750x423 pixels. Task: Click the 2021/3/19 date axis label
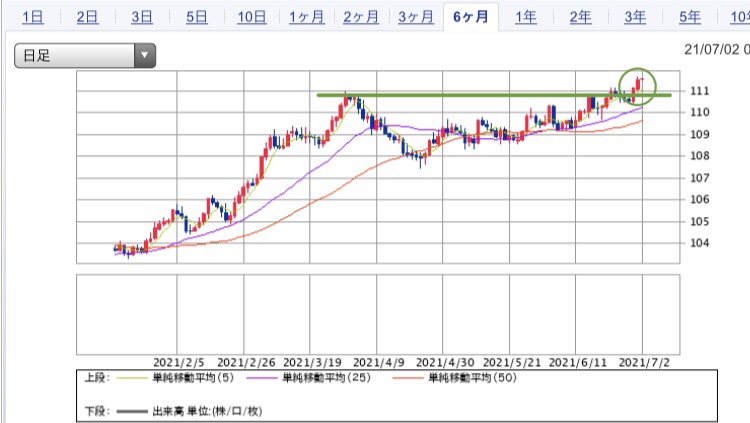[312, 363]
